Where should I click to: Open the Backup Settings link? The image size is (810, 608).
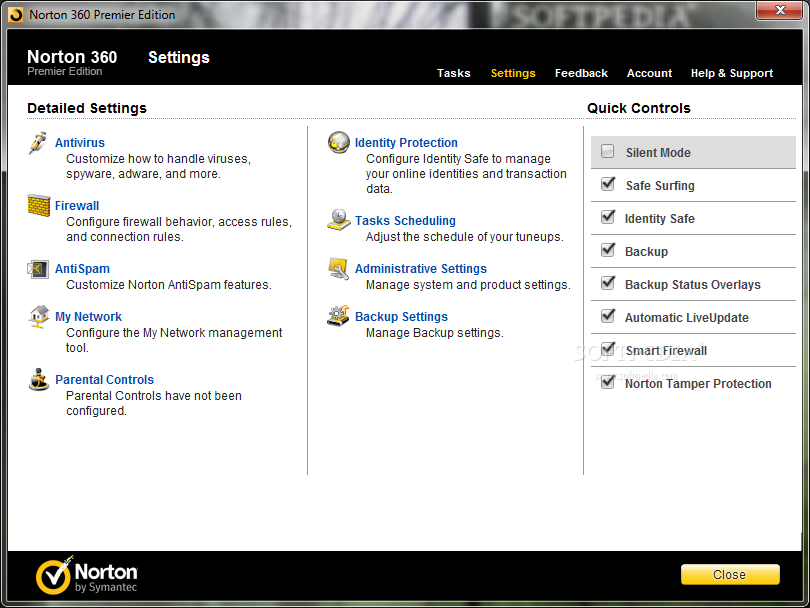point(401,317)
